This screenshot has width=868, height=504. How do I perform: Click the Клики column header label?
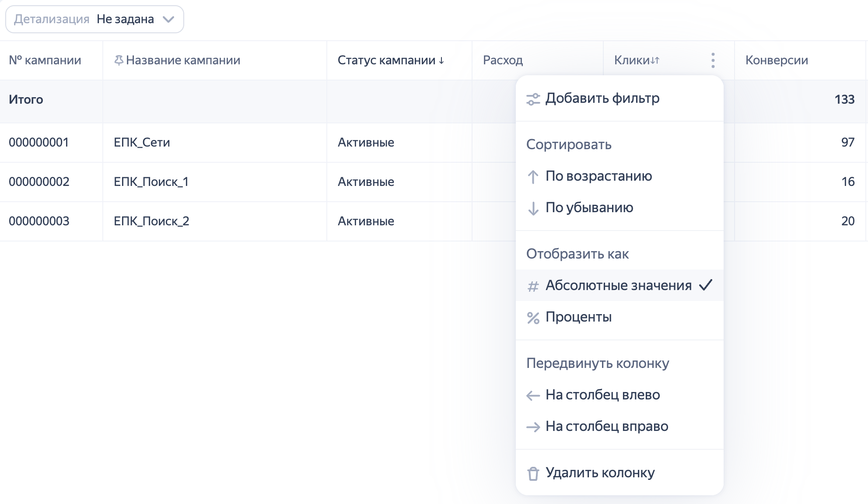(632, 60)
